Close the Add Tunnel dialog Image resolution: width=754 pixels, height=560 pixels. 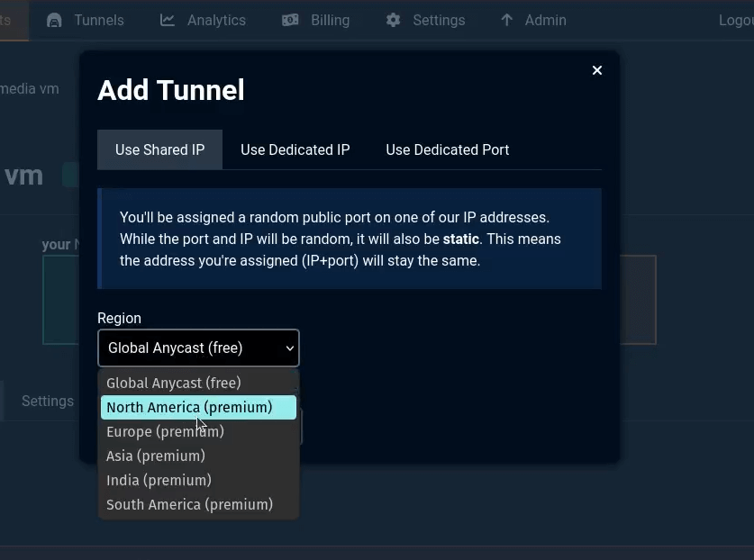(x=596, y=69)
